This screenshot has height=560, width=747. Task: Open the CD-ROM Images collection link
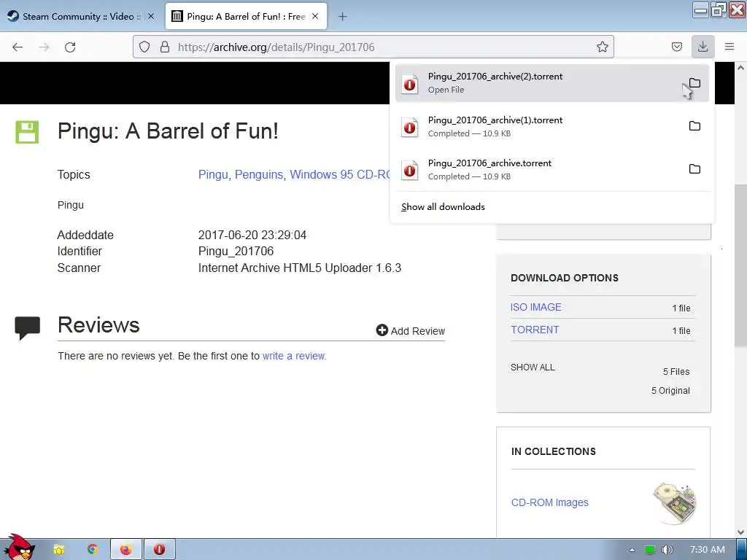[x=550, y=502]
